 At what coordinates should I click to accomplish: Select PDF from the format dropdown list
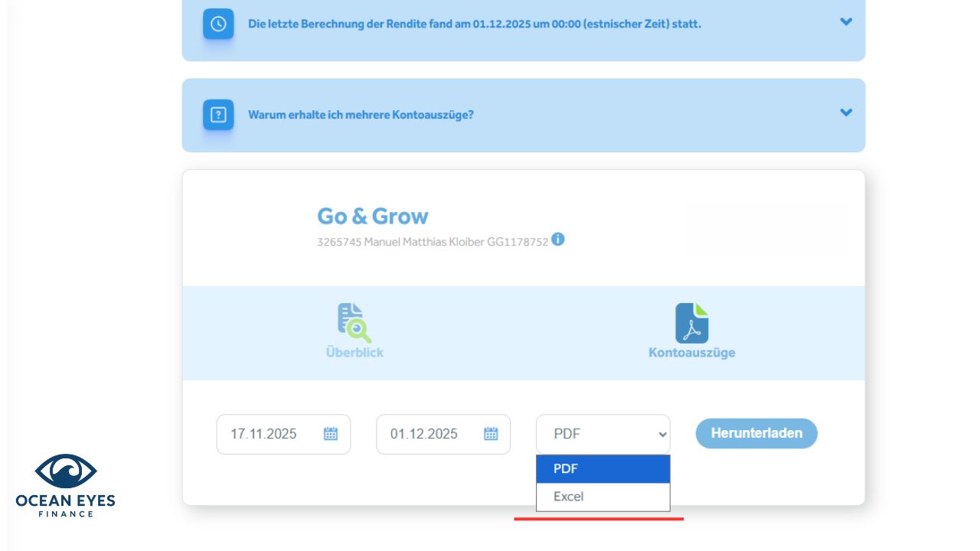(x=603, y=468)
